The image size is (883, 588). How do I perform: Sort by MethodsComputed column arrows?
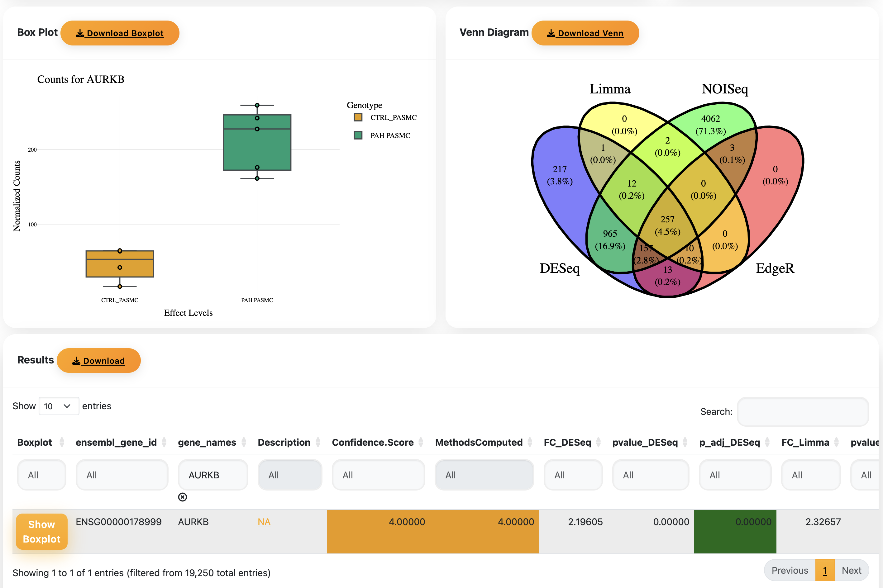(x=530, y=443)
